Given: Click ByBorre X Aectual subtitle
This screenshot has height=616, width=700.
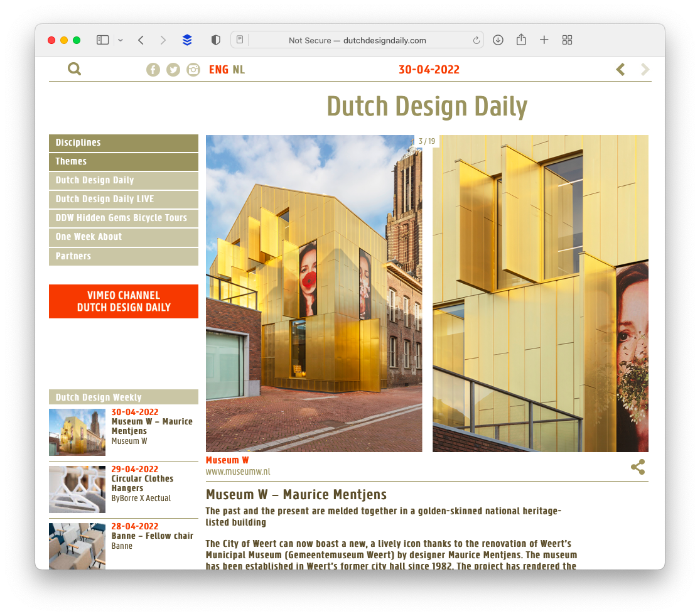Looking at the screenshot, I should (x=141, y=498).
